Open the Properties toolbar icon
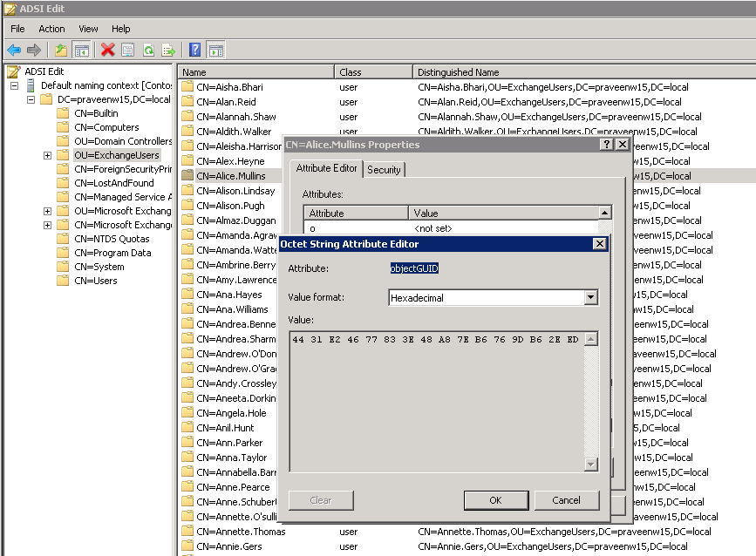 tap(128, 50)
